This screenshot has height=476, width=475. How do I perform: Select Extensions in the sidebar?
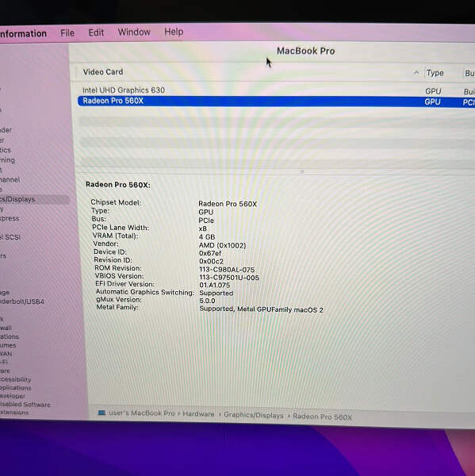[14, 413]
